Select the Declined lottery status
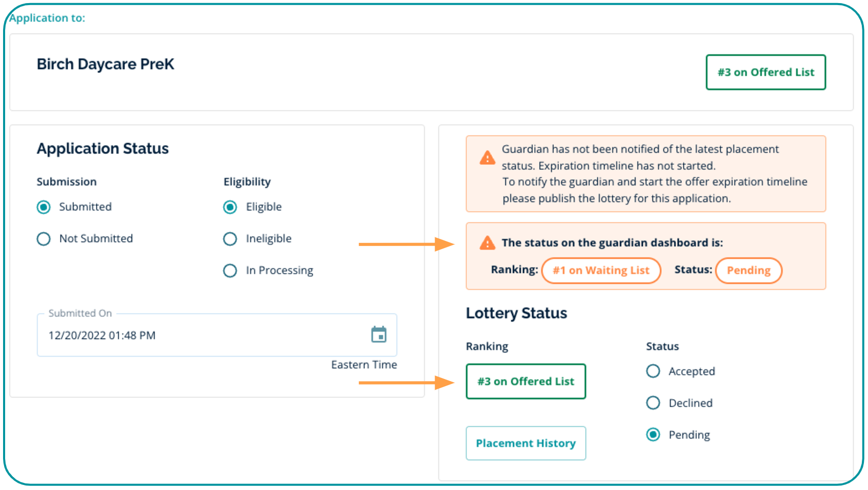Viewport: 868px width, 490px height. (653, 403)
